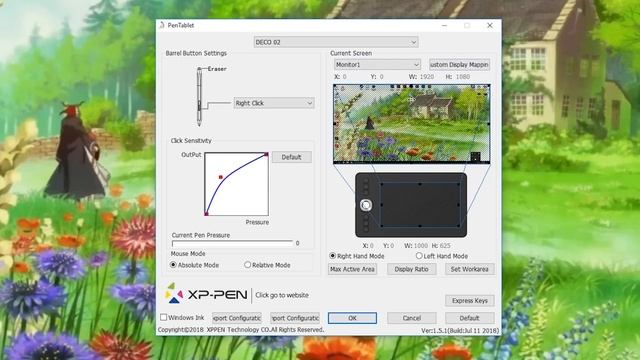This screenshot has height=360, width=640.
Task: Select the bottom-left endpoint of the pressure curve
Action: click(207, 213)
